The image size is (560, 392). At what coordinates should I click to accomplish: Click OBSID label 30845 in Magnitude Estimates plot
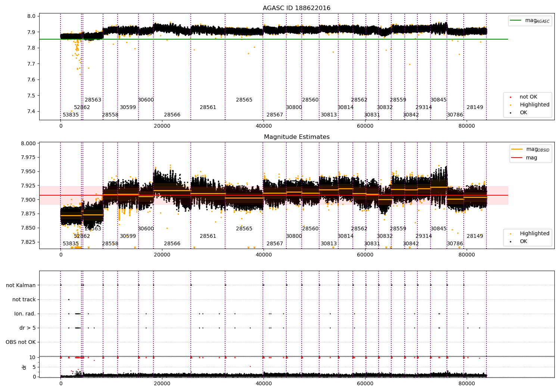(x=439, y=229)
